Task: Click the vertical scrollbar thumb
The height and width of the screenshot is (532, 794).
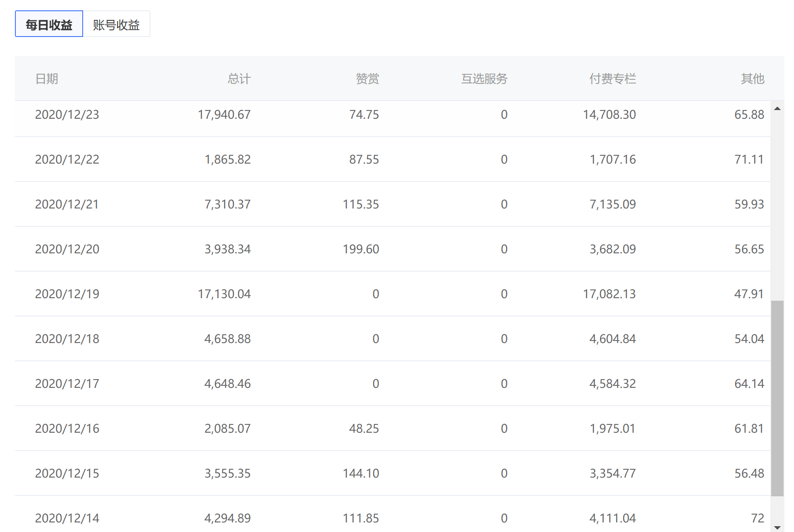Action: point(777,398)
